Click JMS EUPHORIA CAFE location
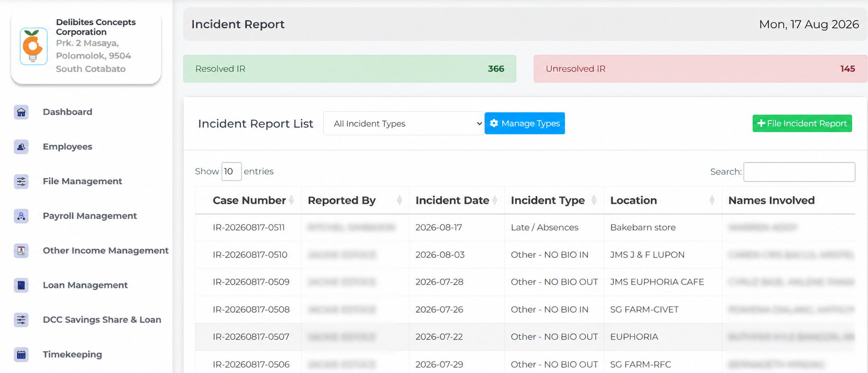 pyautogui.click(x=657, y=282)
